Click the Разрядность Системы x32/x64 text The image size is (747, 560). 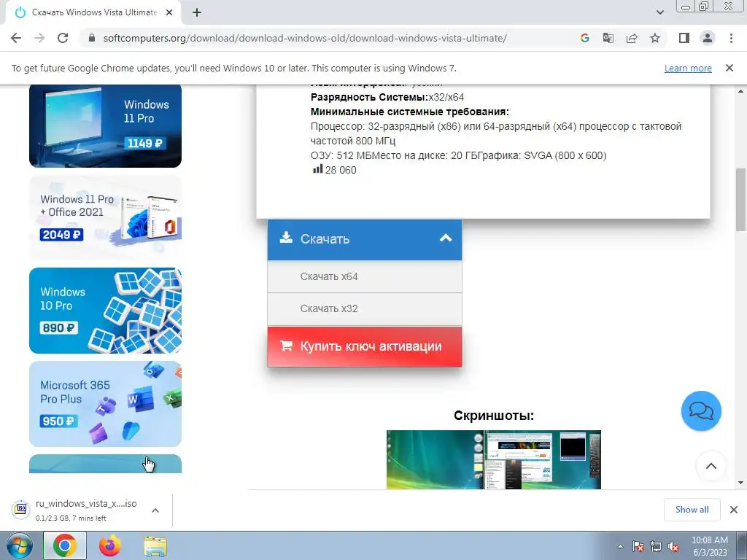point(387,97)
